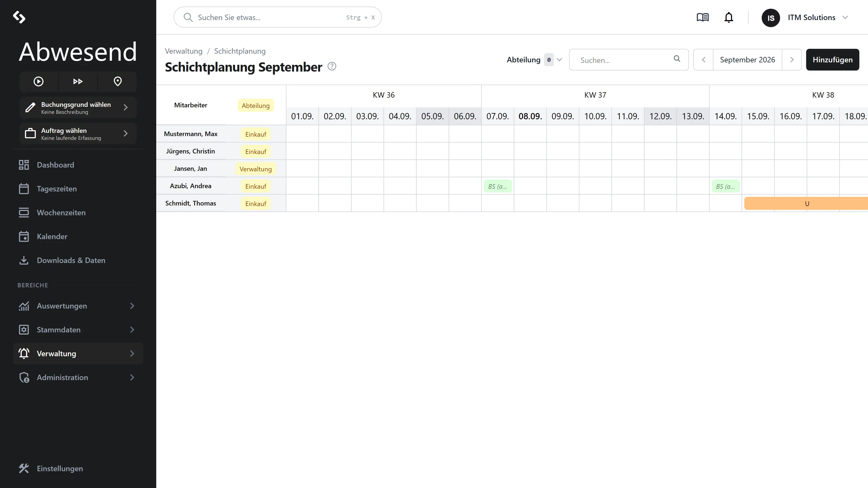
Task: Click the magnifier icon in employee search
Action: tap(677, 59)
